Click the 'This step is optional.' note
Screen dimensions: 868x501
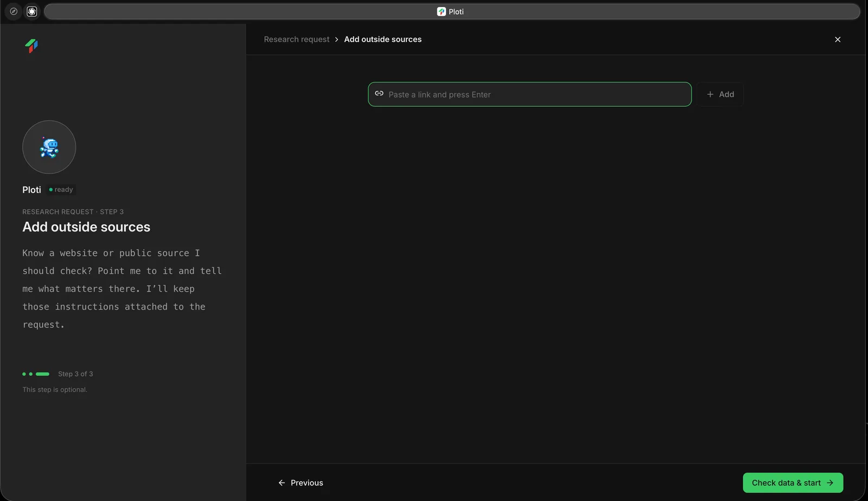55,390
